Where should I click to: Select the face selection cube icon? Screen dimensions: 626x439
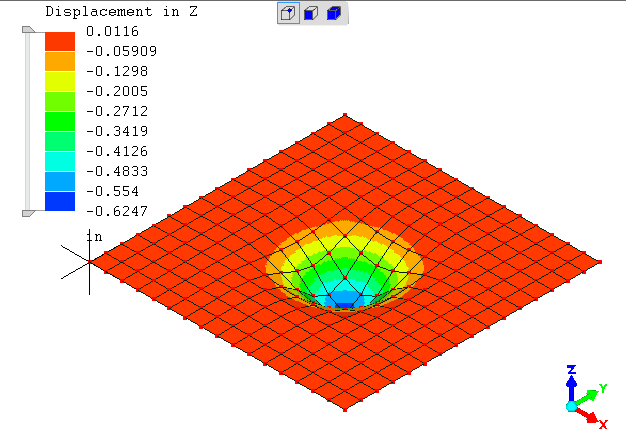click(311, 13)
